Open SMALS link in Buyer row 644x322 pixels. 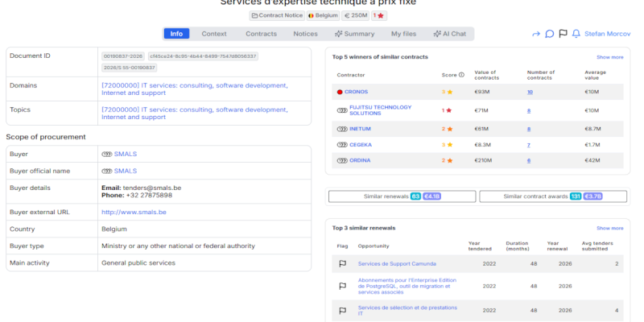coord(126,154)
